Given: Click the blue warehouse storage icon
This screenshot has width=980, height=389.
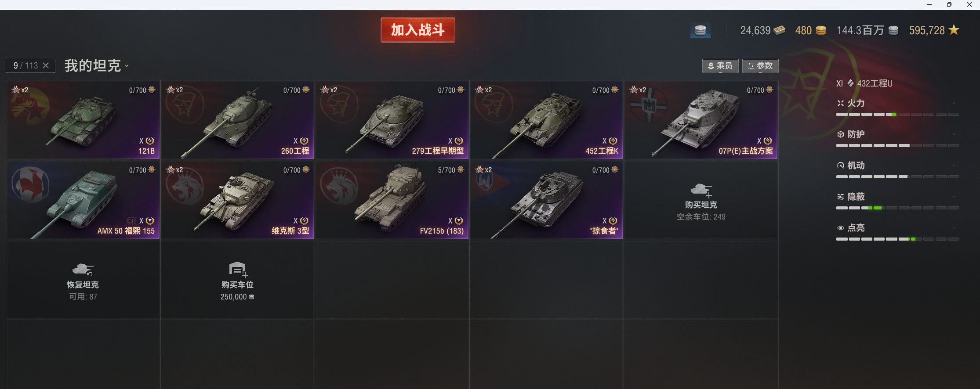Looking at the screenshot, I should [701, 30].
